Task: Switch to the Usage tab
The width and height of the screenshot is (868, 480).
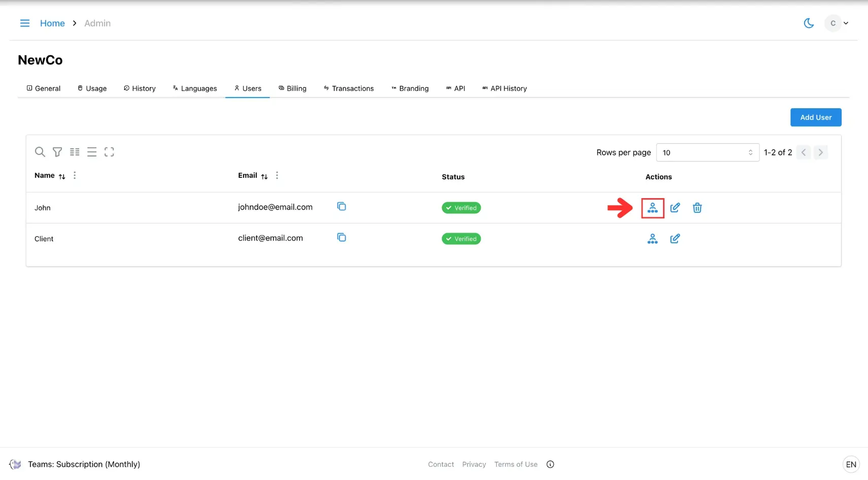Action: tap(92, 88)
